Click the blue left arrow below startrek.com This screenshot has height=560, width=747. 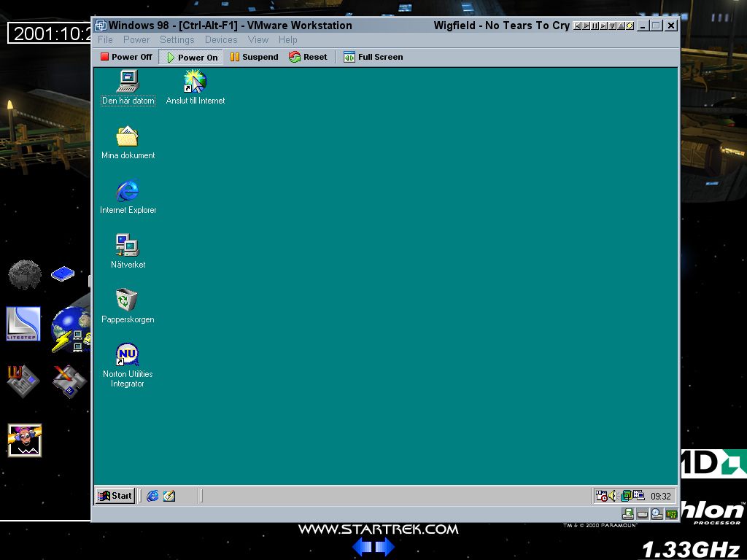coord(362,547)
